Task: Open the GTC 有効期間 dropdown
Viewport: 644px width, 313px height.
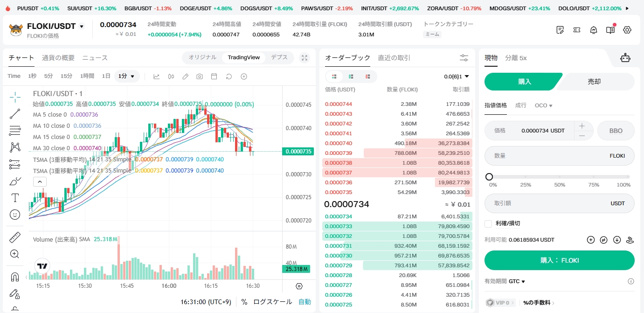Action: coord(517,281)
